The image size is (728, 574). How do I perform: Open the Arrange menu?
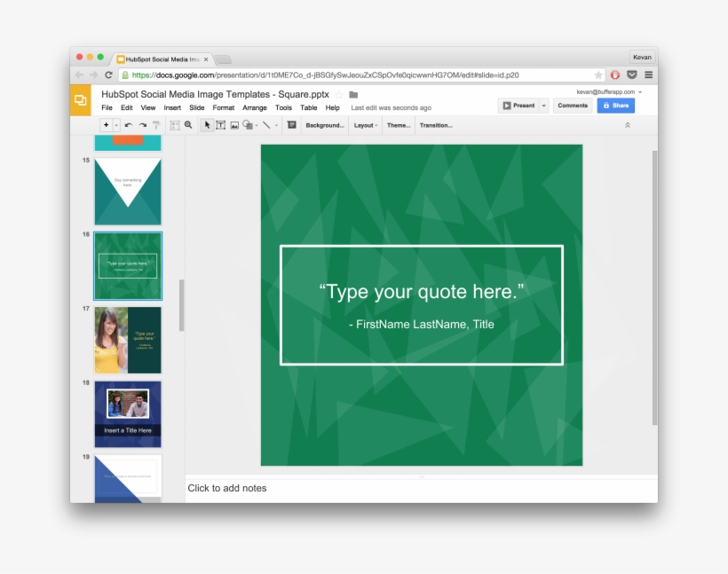click(x=255, y=107)
